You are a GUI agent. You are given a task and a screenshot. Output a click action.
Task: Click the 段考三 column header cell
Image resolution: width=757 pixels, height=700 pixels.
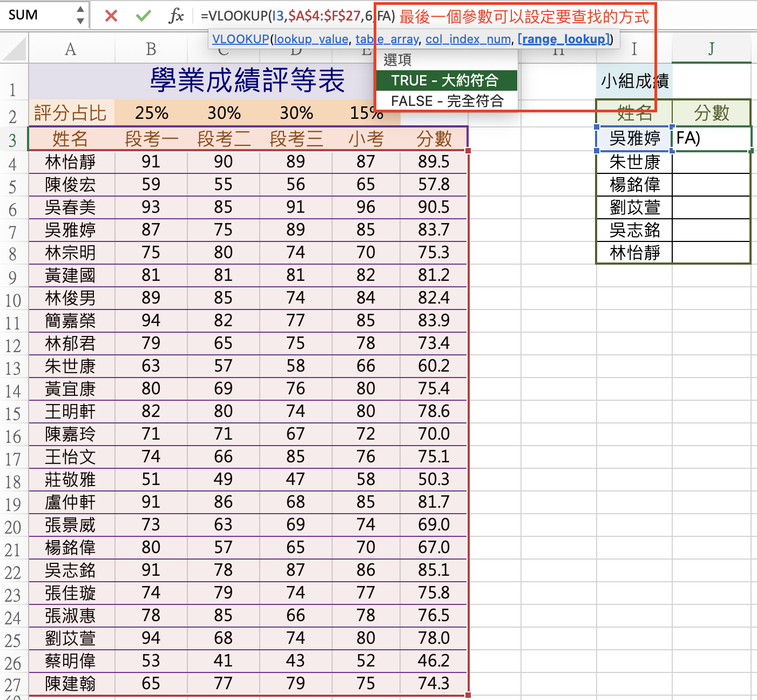tap(296, 139)
